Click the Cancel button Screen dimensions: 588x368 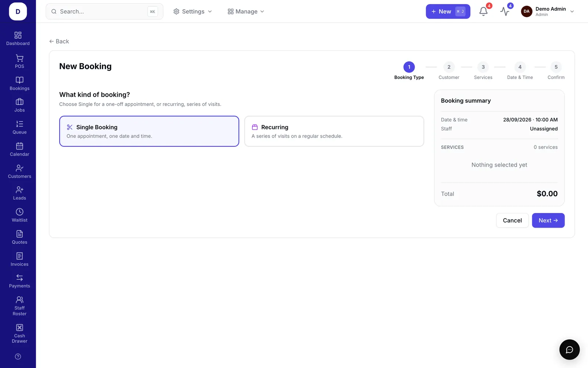[x=512, y=220]
